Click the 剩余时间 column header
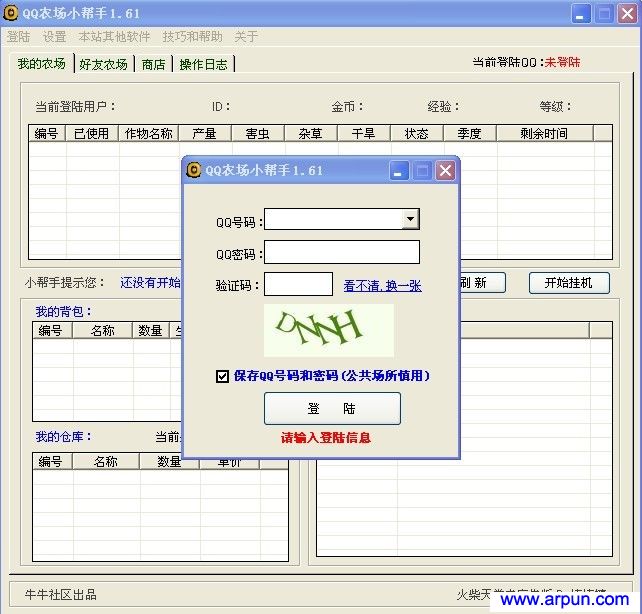This screenshot has width=642, height=614. (x=545, y=133)
